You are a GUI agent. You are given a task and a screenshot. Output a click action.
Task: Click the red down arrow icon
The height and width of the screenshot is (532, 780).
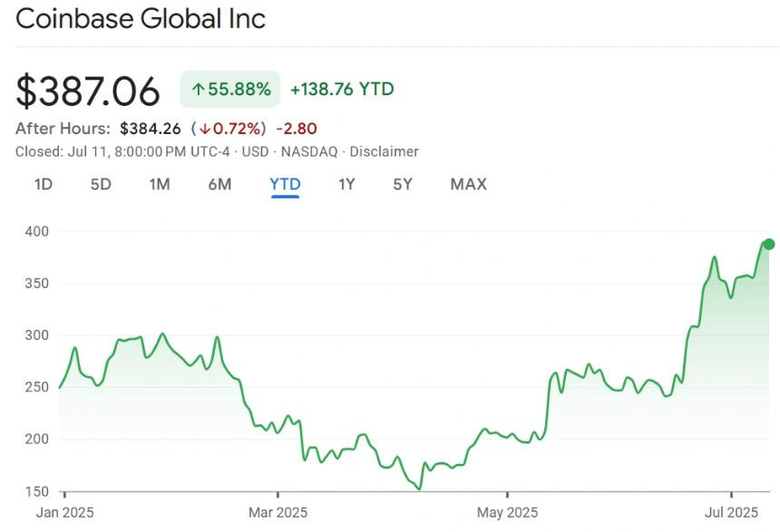tap(206, 129)
